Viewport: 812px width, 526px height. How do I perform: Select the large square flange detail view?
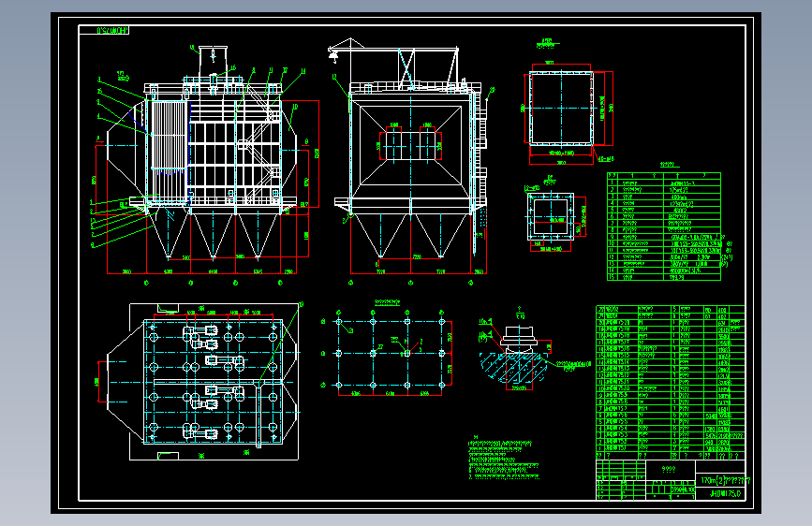click(x=561, y=109)
